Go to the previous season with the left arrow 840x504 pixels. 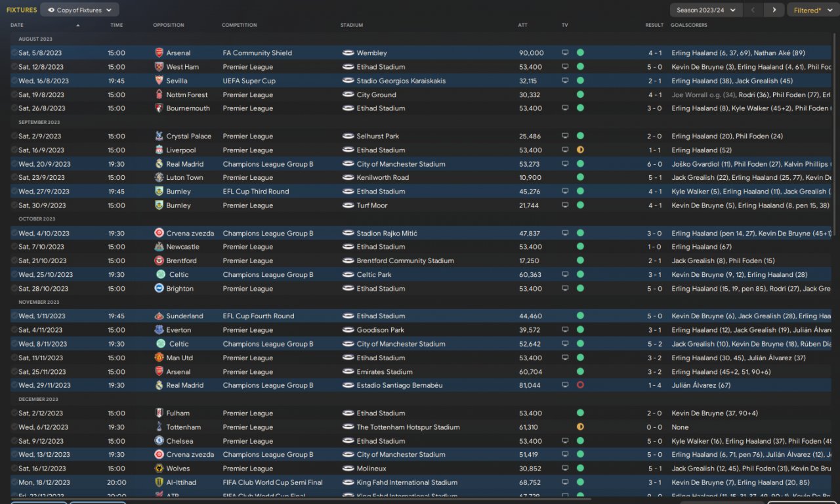point(753,10)
